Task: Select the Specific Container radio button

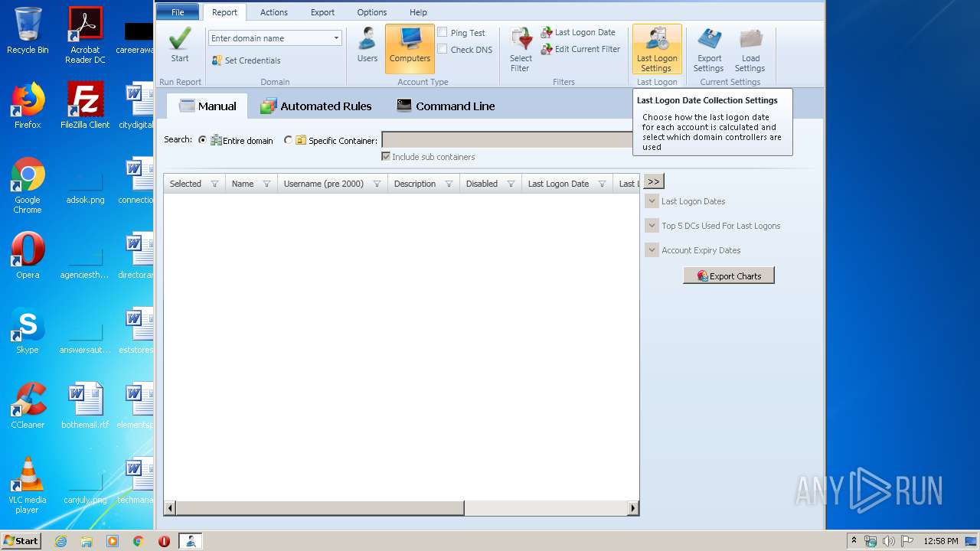Action: pyautogui.click(x=288, y=140)
